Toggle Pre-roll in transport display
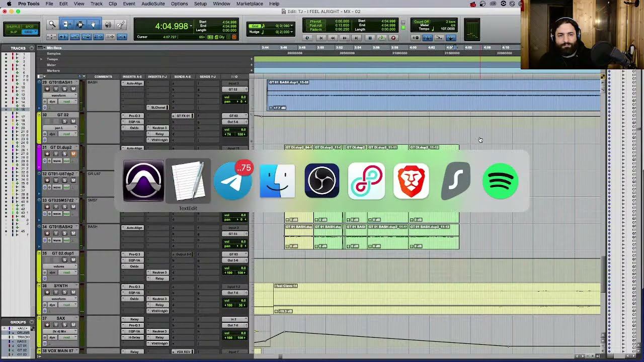Viewport: 644px width, 362px height. pyautogui.click(x=316, y=22)
